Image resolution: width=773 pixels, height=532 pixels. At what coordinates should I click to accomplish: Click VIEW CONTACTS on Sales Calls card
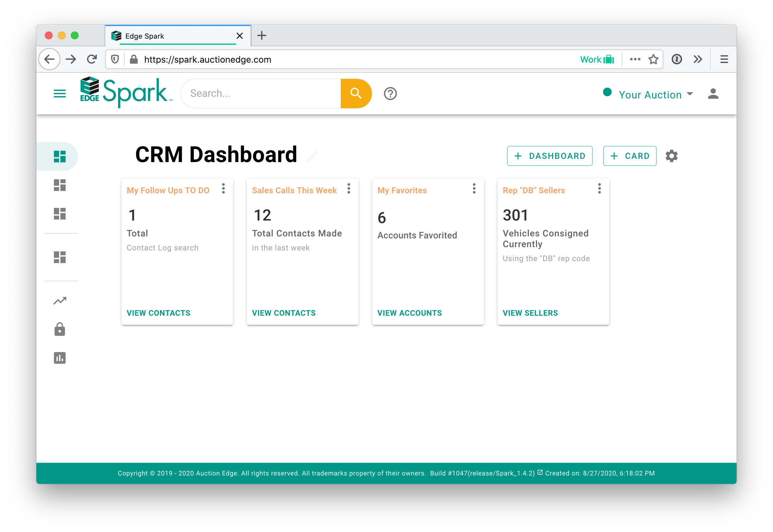284,313
